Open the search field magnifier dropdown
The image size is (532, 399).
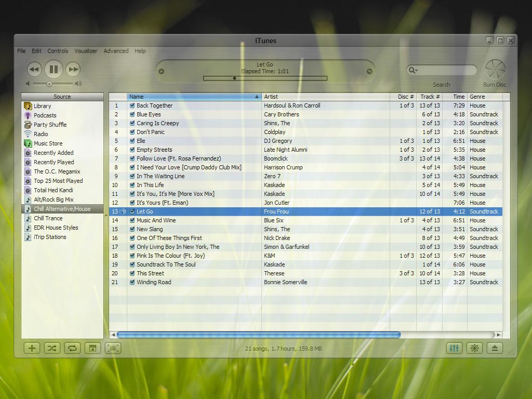tap(413, 70)
